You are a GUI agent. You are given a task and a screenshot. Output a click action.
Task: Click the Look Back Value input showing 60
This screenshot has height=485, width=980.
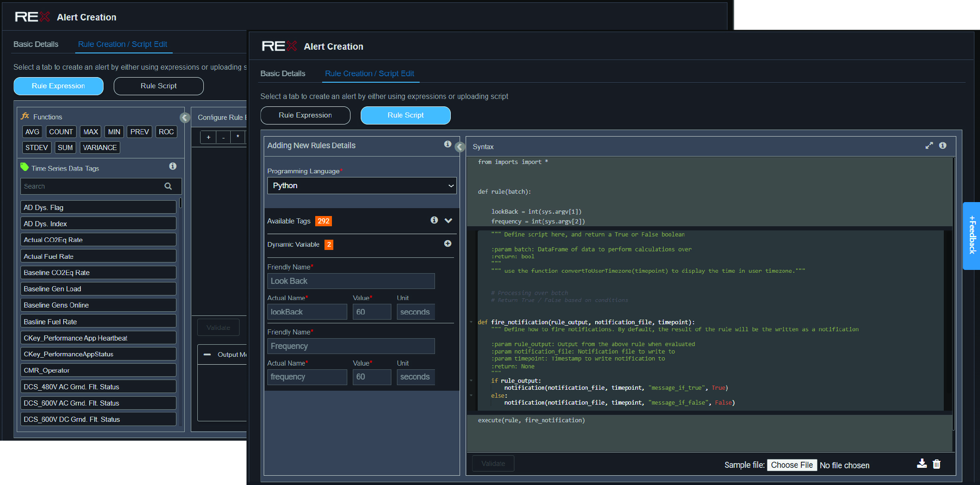tap(371, 312)
